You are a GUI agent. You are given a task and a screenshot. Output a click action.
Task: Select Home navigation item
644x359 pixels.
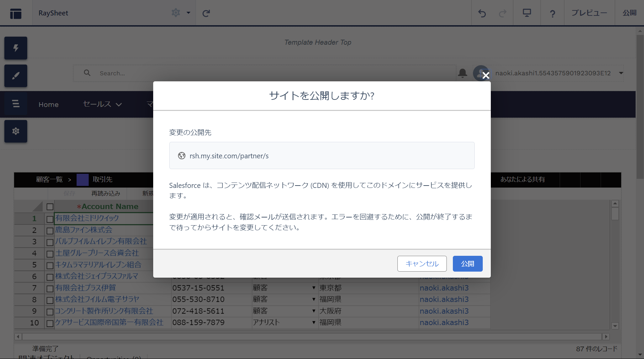(48, 105)
